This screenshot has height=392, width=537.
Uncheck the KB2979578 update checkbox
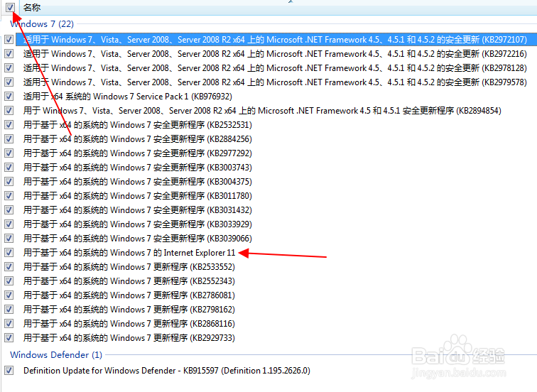point(9,82)
